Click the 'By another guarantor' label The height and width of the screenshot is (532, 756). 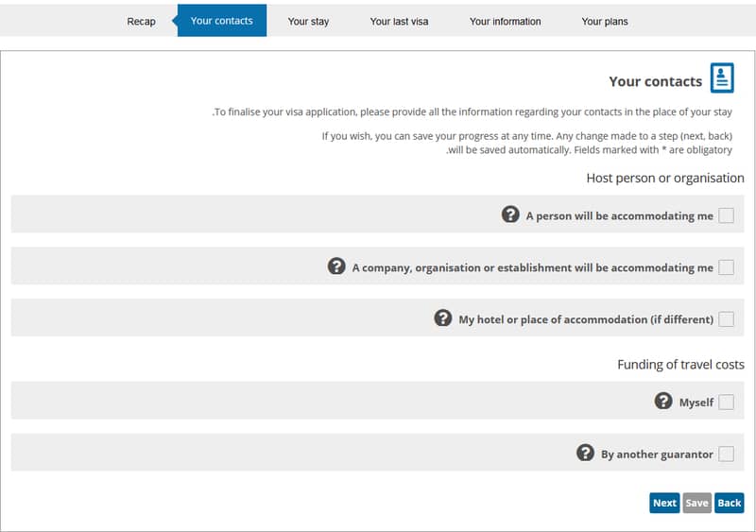point(657,455)
